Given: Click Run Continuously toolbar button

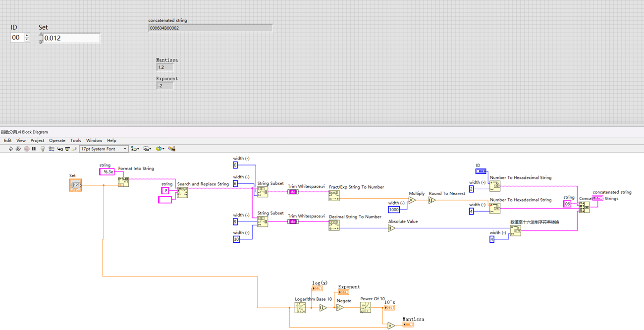Looking at the screenshot, I should pos(18,149).
